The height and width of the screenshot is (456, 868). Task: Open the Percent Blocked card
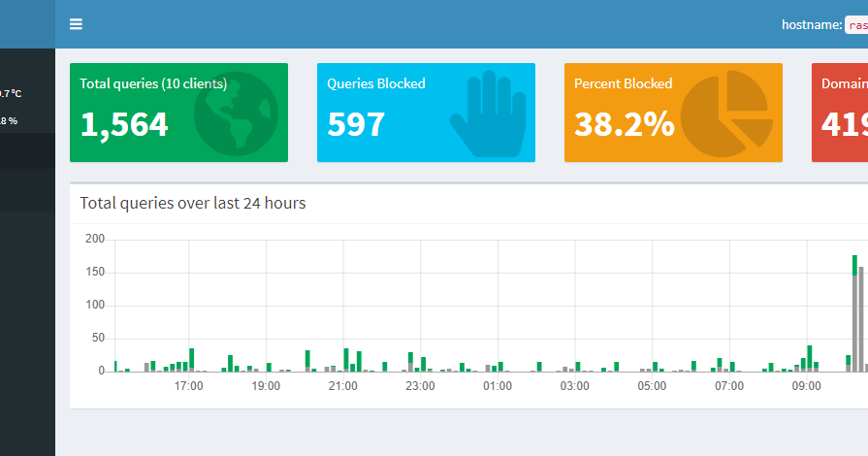[673, 113]
